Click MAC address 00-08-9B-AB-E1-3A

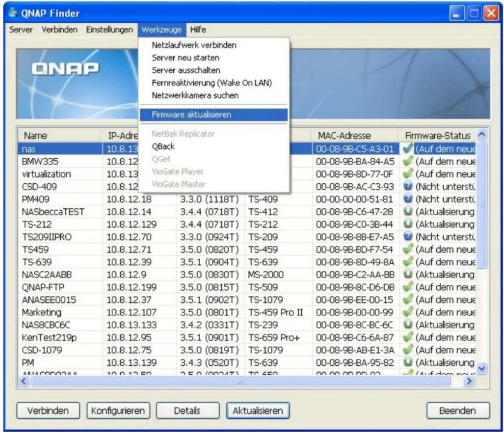tap(355, 349)
